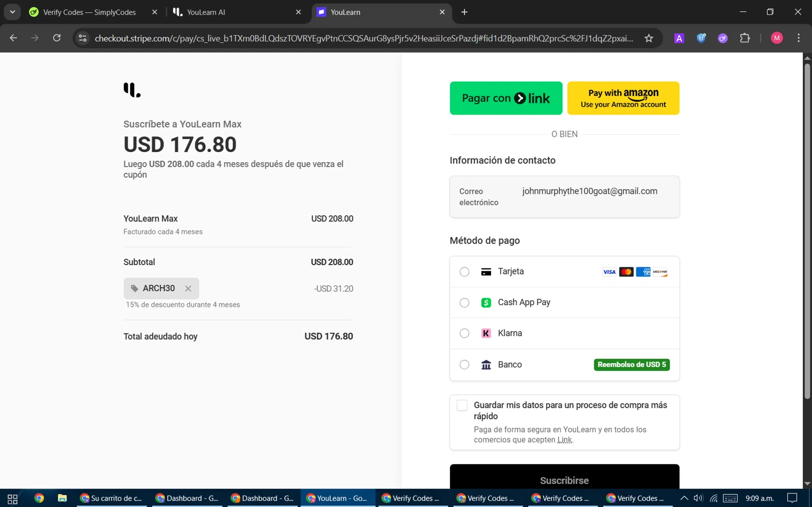Click the bank building icon
The height and width of the screenshot is (507, 812).
(486, 365)
